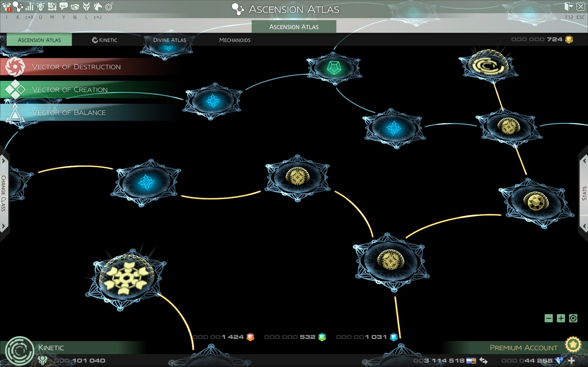
Task: Select the top Ascension Atlas header tab
Action: 294,27
